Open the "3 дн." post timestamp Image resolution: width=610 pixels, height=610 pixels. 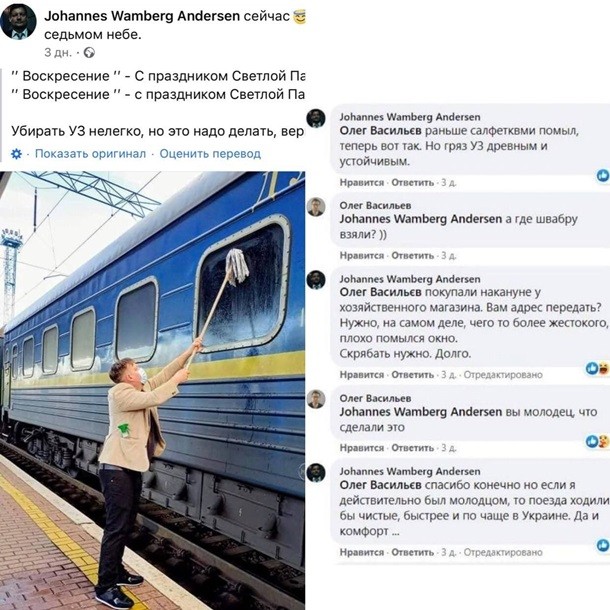(58, 52)
